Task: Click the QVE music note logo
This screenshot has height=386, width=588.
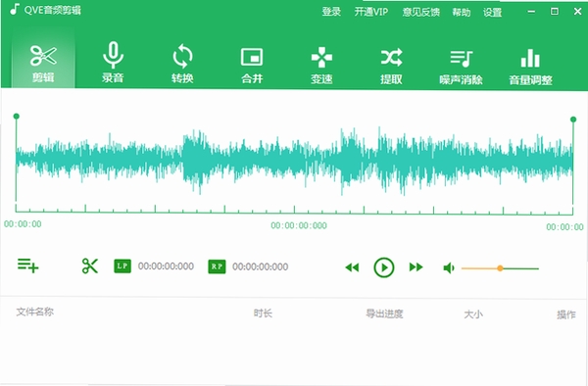Action: pyautogui.click(x=15, y=9)
